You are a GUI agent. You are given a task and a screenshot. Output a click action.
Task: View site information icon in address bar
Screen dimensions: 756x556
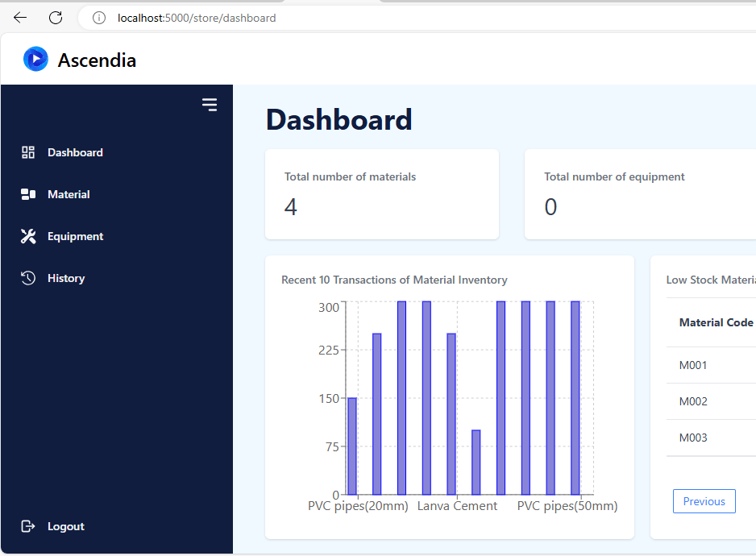[99, 18]
